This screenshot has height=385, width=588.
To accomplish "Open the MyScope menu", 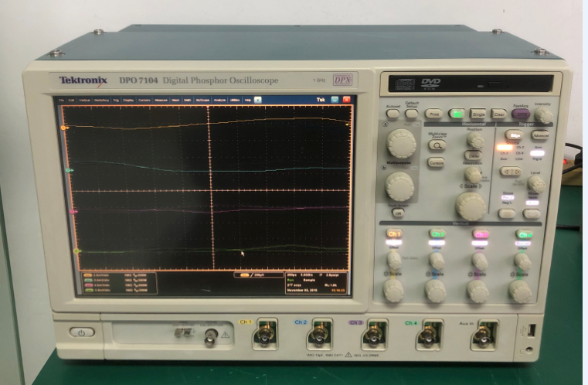I will coord(202,101).
